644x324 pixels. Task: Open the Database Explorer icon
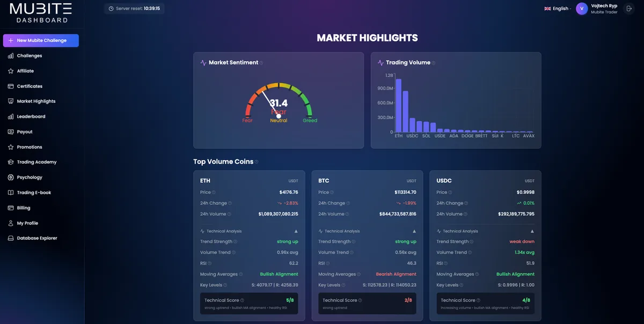pyautogui.click(x=10, y=238)
